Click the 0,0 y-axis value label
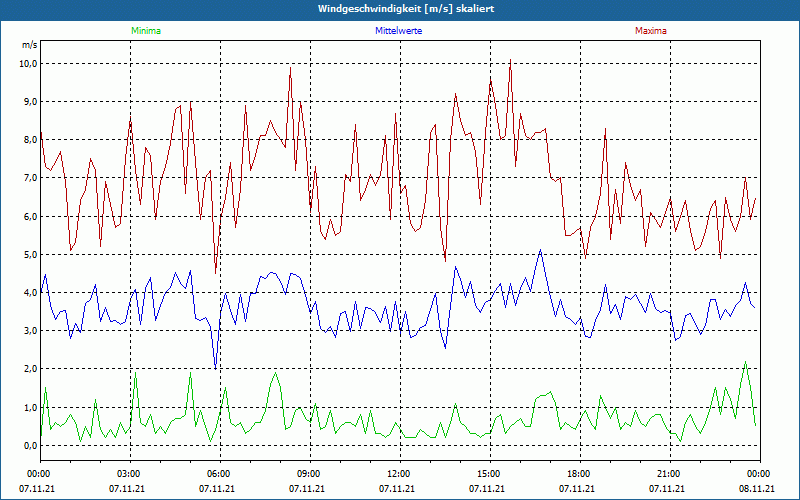Viewport: 800px width, 500px height. [30, 446]
